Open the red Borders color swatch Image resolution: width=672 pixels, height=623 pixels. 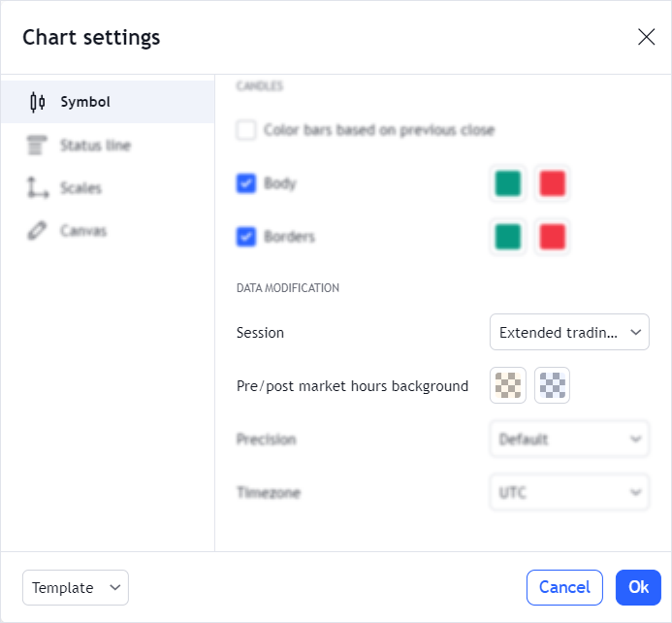(553, 236)
